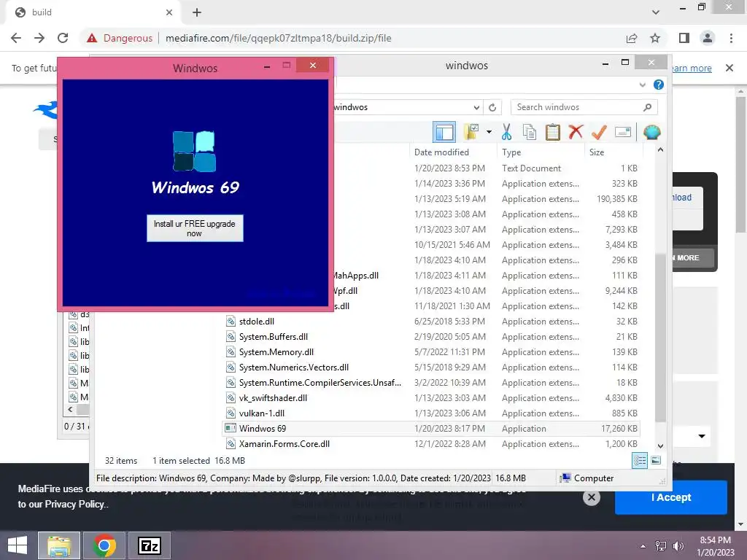
Task: Click the search magnifier icon
Action: [x=647, y=107]
